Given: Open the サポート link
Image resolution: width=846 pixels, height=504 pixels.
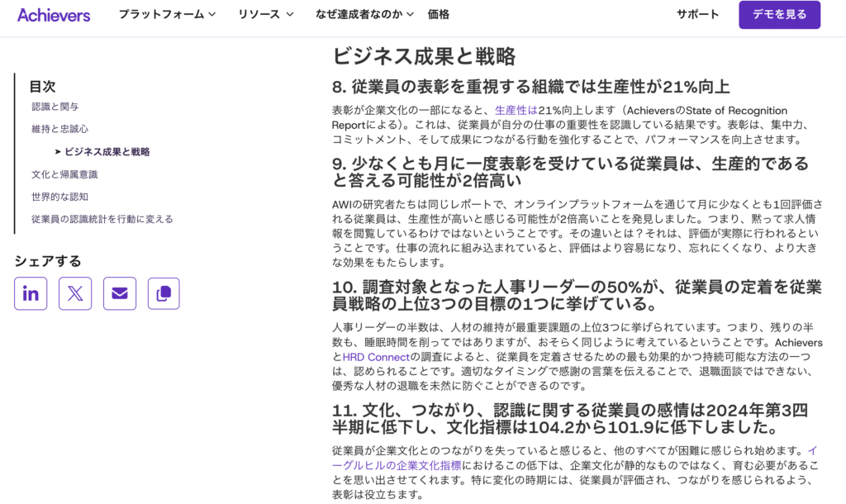Looking at the screenshot, I should click(x=697, y=15).
